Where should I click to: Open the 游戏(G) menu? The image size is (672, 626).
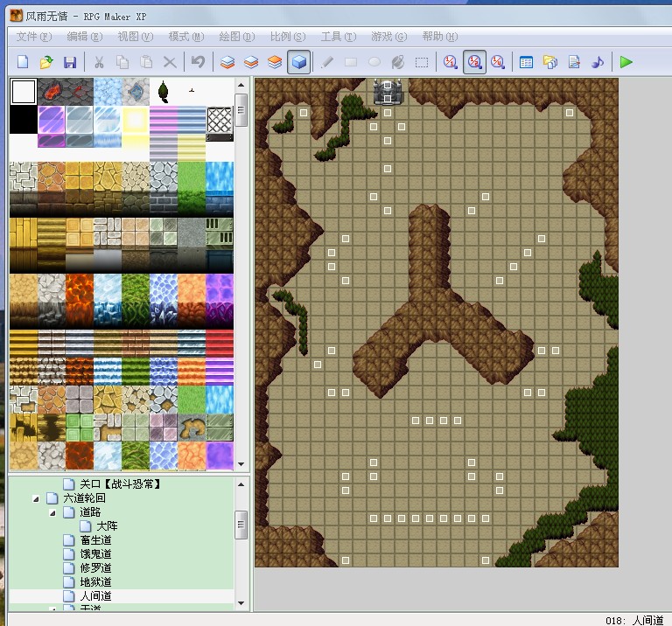(388, 37)
